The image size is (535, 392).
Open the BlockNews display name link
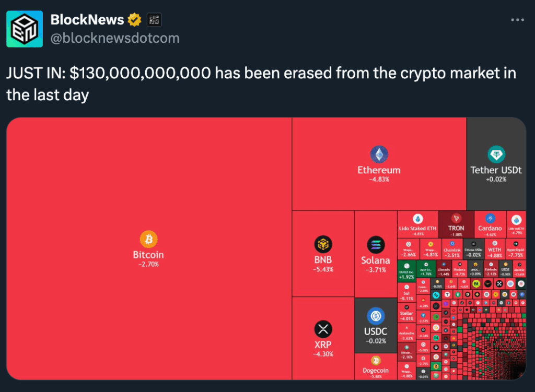(87, 20)
